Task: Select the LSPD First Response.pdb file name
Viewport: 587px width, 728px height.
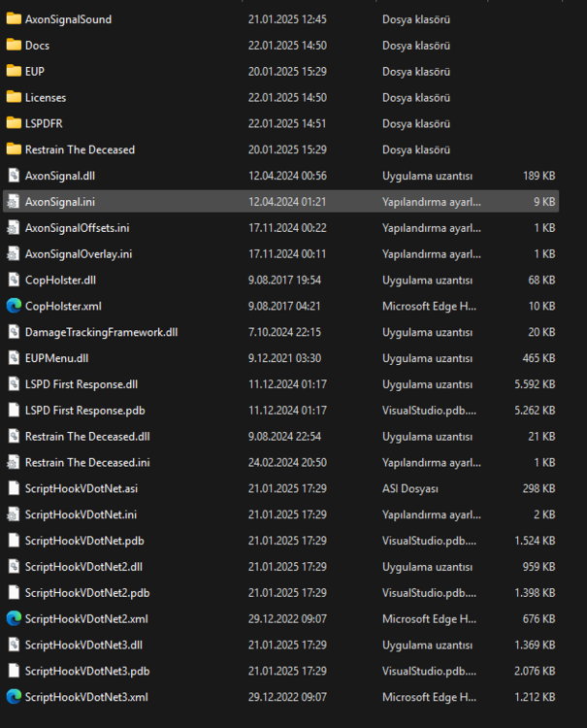Action: click(85, 411)
